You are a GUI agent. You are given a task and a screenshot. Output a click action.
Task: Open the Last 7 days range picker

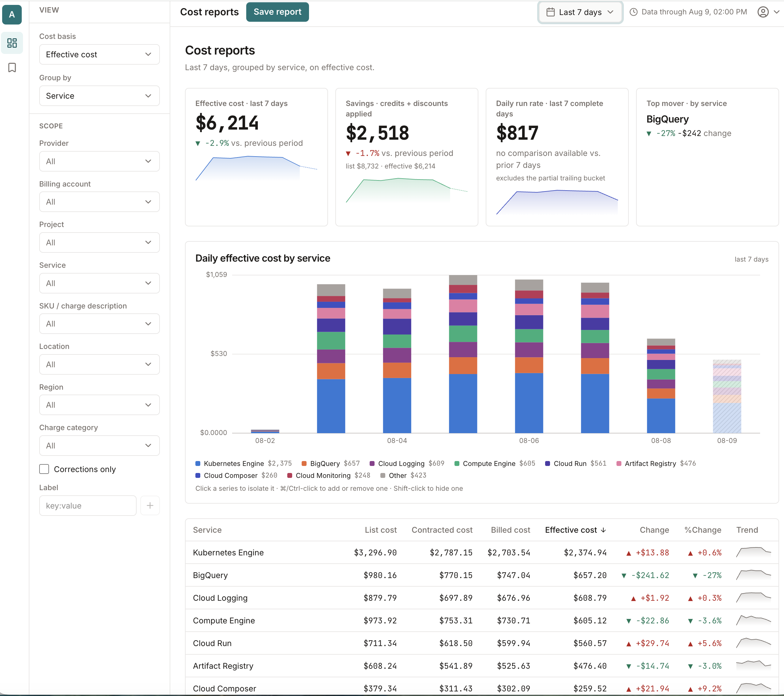pyautogui.click(x=580, y=12)
